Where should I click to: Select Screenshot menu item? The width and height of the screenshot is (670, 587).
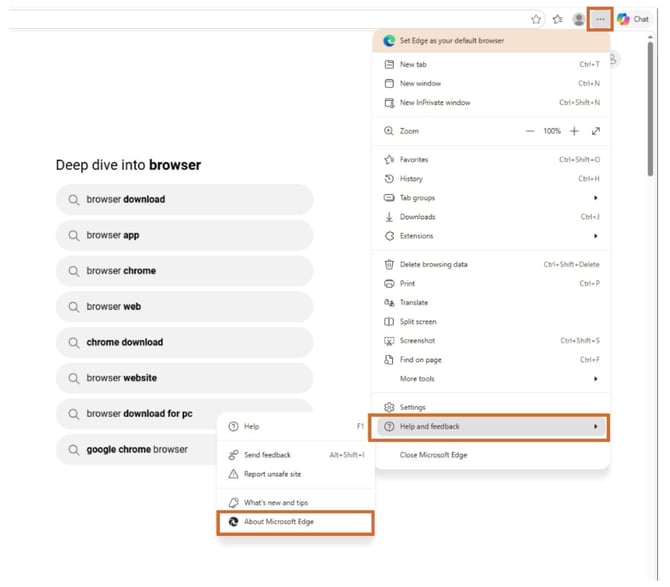(x=491, y=340)
